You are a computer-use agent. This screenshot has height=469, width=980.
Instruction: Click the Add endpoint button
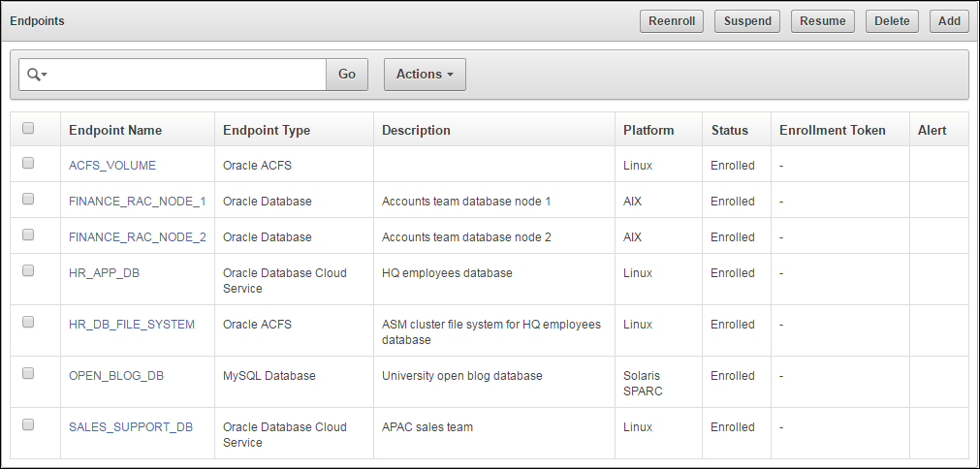949,21
